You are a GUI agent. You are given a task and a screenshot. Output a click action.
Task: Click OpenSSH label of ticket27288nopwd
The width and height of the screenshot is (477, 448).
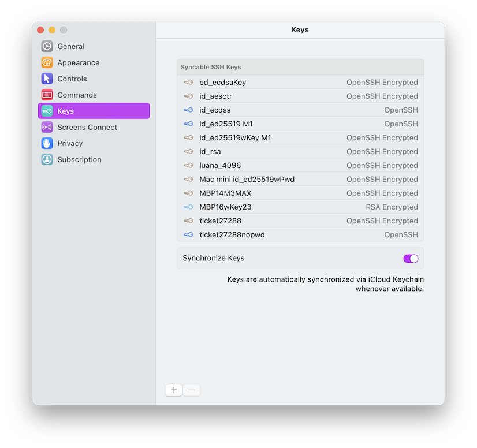(401, 234)
